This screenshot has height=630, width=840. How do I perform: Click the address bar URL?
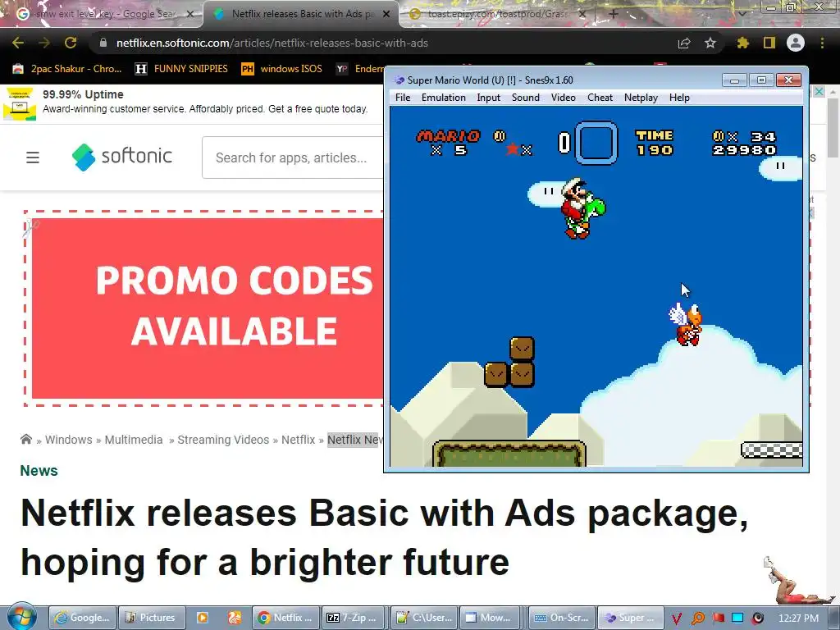272,43
